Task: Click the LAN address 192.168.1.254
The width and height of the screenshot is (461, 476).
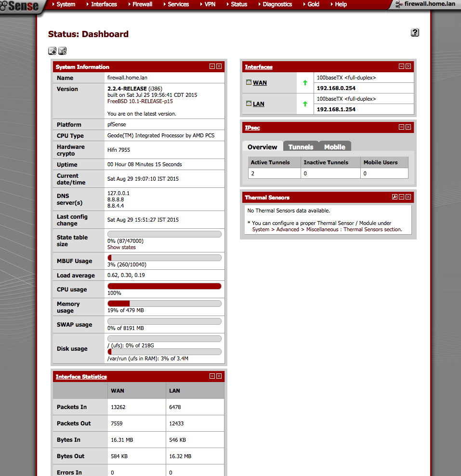Action: pyautogui.click(x=336, y=109)
